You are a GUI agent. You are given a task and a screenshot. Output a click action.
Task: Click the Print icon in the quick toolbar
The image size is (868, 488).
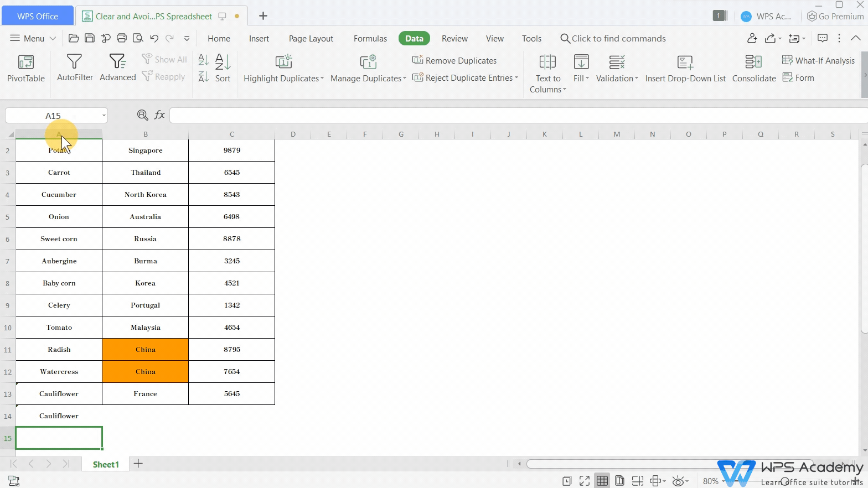point(122,38)
